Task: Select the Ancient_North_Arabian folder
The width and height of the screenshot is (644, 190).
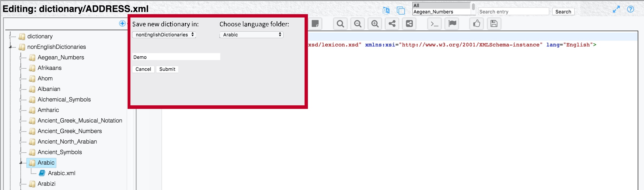Action: point(67,142)
